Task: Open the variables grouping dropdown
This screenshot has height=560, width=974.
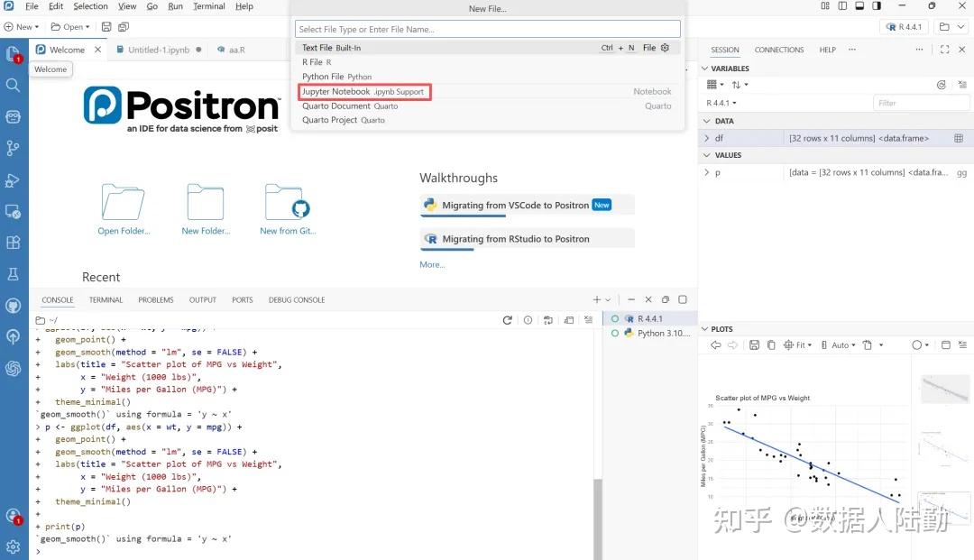Action: tap(715, 85)
